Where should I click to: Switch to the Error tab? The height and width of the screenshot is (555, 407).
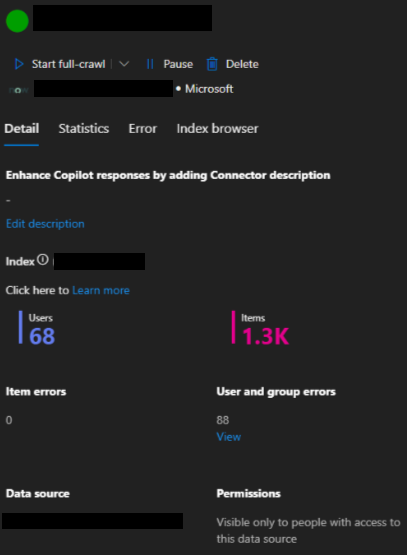pyautogui.click(x=143, y=128)
